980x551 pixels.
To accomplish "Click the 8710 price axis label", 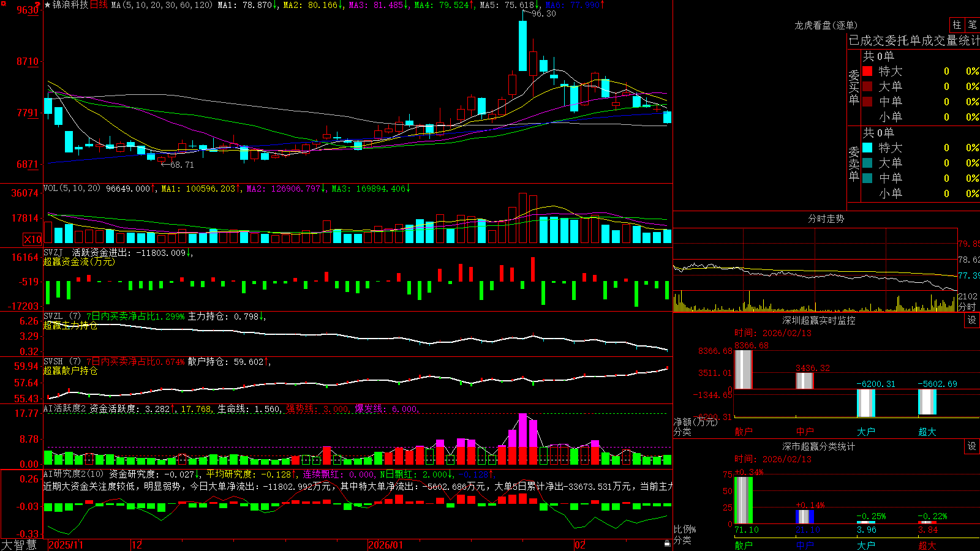I will tap(28, 61).
